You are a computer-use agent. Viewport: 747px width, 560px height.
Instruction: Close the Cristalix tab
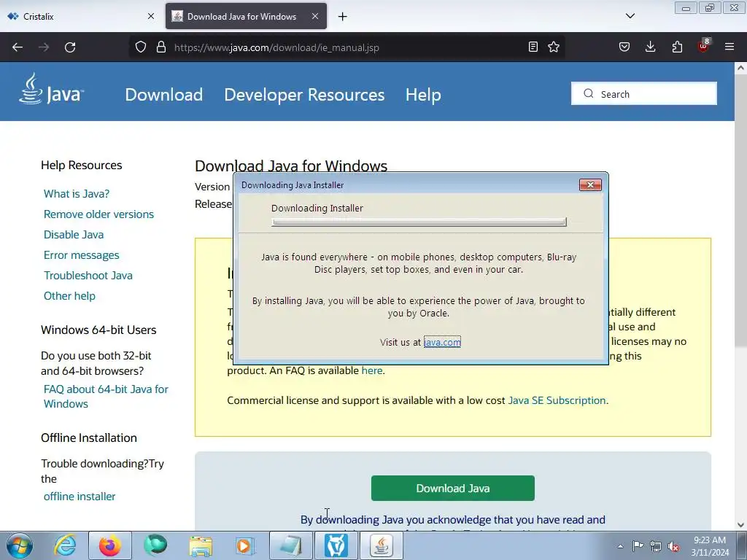pos(151,16)
